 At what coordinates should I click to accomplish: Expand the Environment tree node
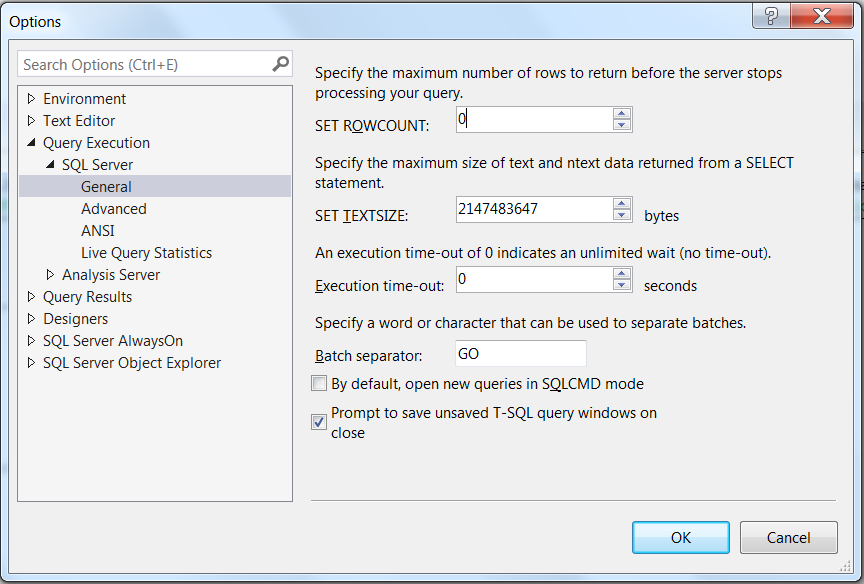coord(32,99)
